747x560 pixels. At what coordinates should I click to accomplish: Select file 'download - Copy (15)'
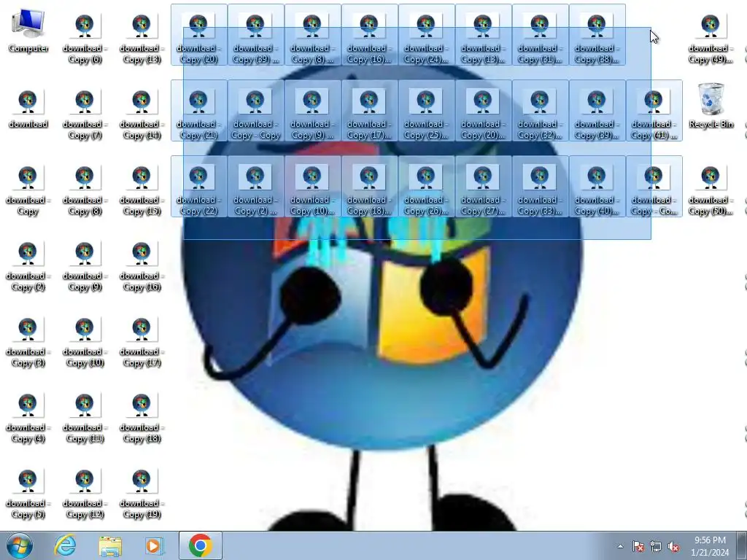point(142,190)
